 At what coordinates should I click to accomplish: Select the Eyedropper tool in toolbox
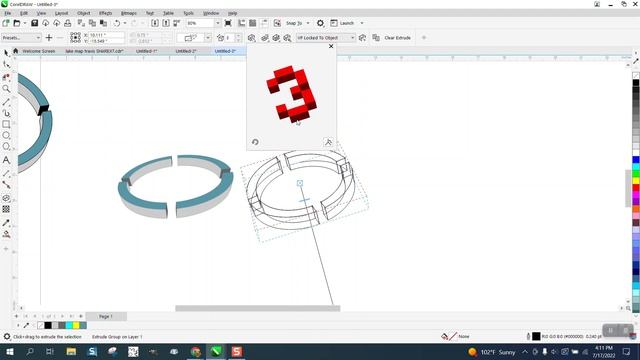click(6, 223)
